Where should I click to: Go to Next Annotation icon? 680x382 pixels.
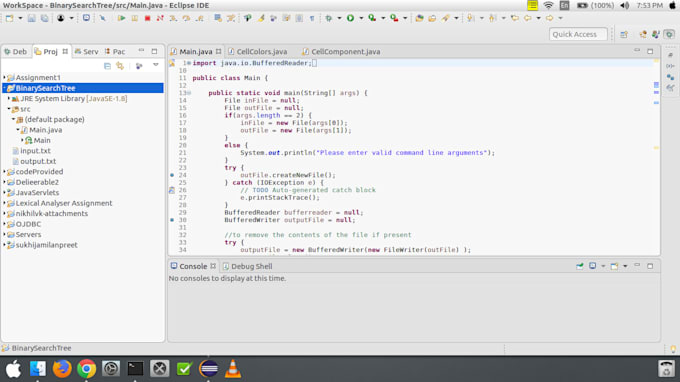click(470, 18)
